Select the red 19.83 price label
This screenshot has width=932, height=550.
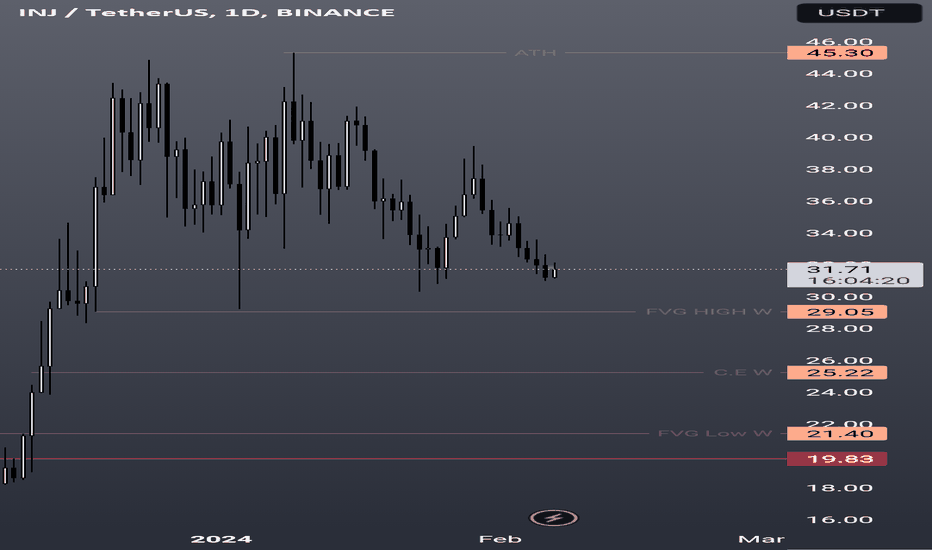[x=837, y=459]
